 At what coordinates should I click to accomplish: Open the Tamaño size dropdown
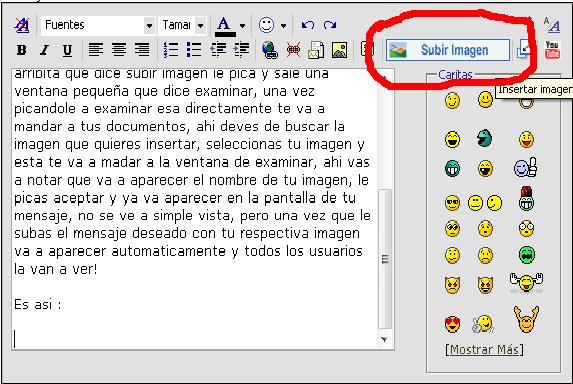pos(183,25)
